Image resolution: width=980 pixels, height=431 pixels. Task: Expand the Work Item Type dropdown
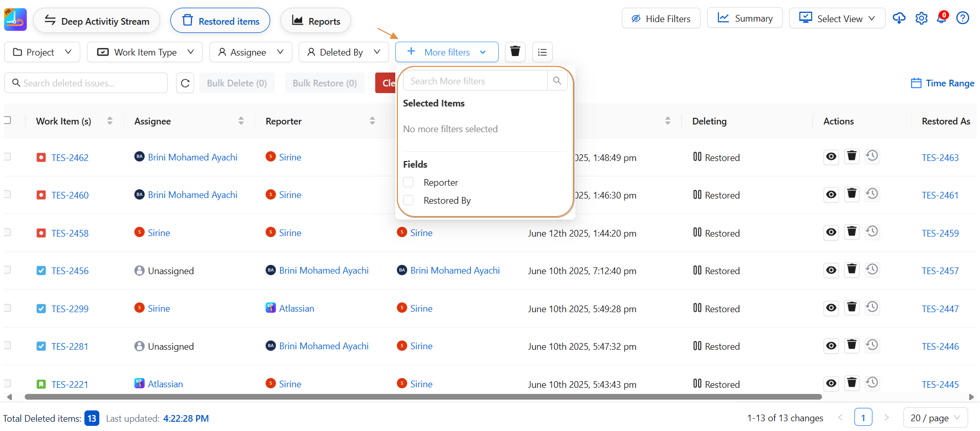(145, 52)
